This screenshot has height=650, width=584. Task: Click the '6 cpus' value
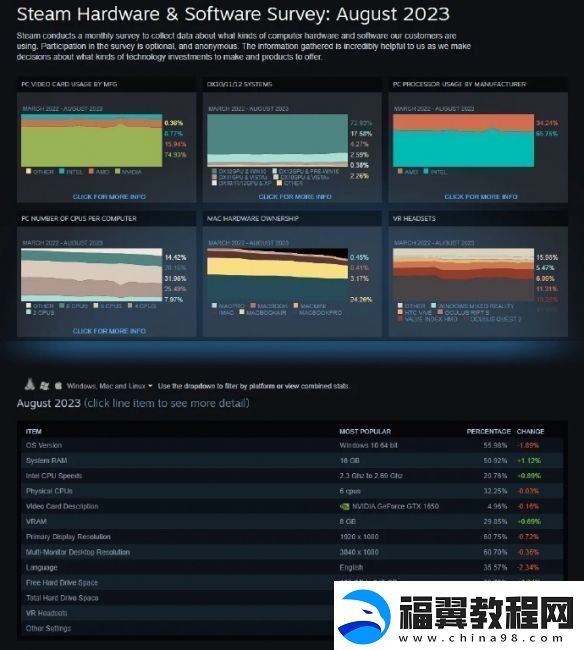coord(350,491)
